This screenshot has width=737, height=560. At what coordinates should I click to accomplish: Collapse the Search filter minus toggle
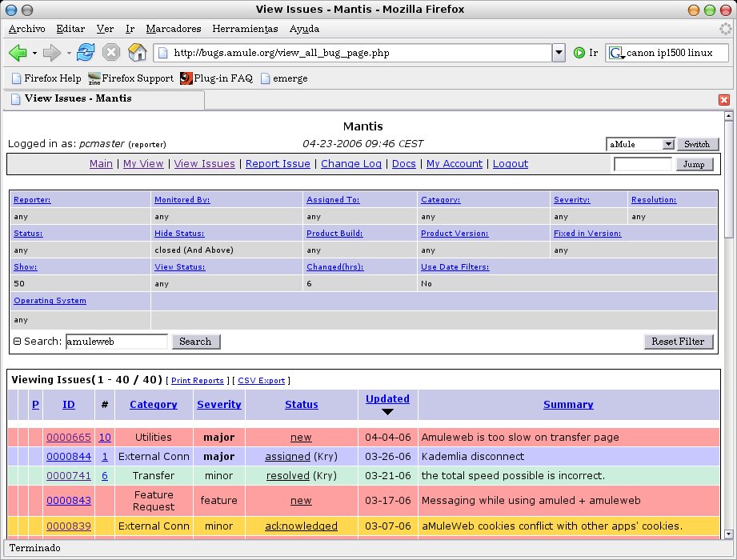coord(17,342)
